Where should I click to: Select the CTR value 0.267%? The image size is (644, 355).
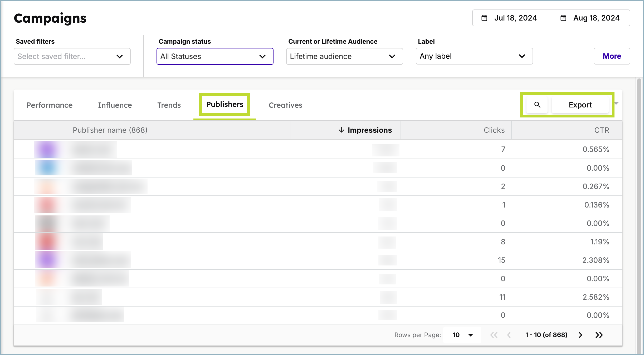tap(596, 186)
